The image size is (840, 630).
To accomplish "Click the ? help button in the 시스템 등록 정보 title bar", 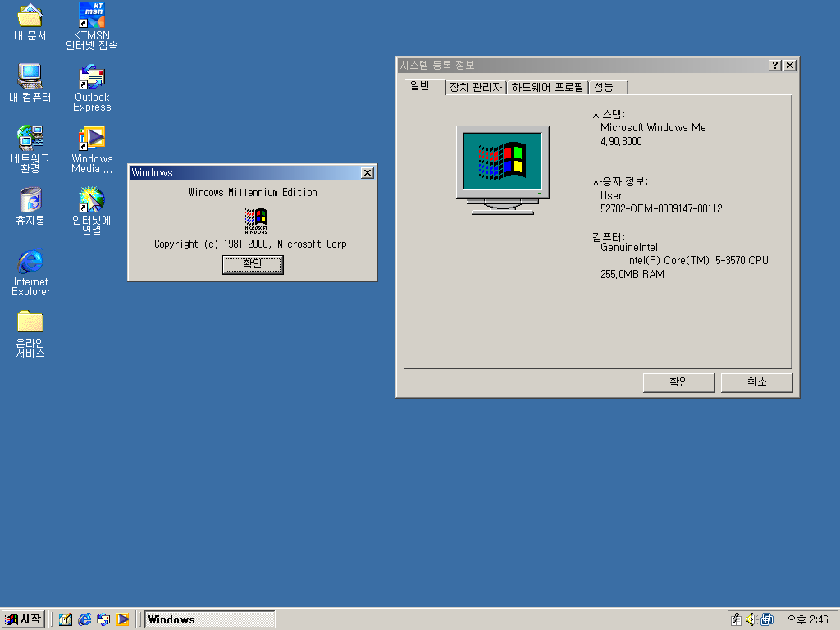I will [774, 66].
